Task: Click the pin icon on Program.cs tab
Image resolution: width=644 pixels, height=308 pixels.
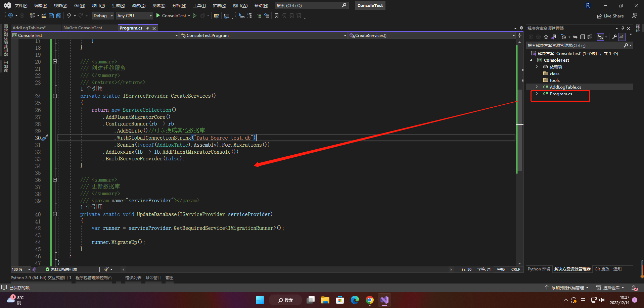Action: [x=148, y=28]
